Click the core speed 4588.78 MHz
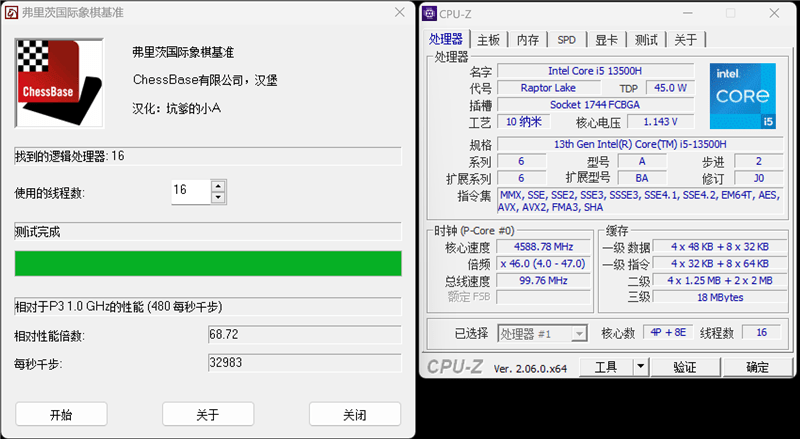 point(543,247)
